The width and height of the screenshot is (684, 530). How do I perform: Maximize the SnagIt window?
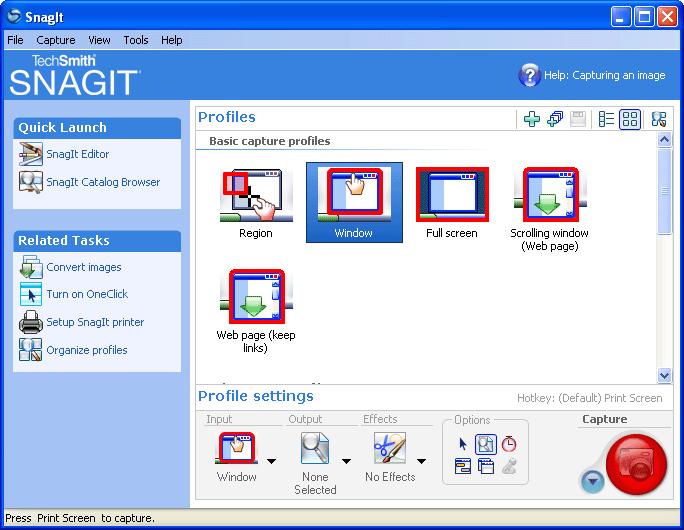tap(644, 17)
